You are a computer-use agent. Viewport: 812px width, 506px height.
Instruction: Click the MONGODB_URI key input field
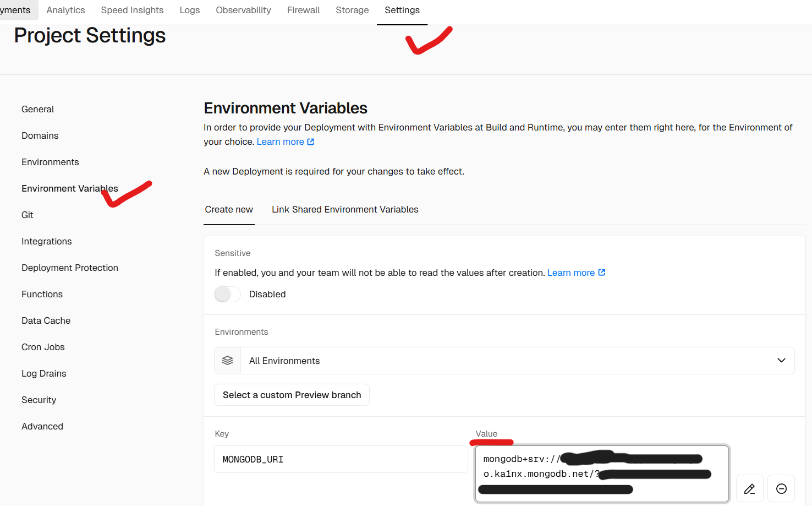click(x=341, y=459)
